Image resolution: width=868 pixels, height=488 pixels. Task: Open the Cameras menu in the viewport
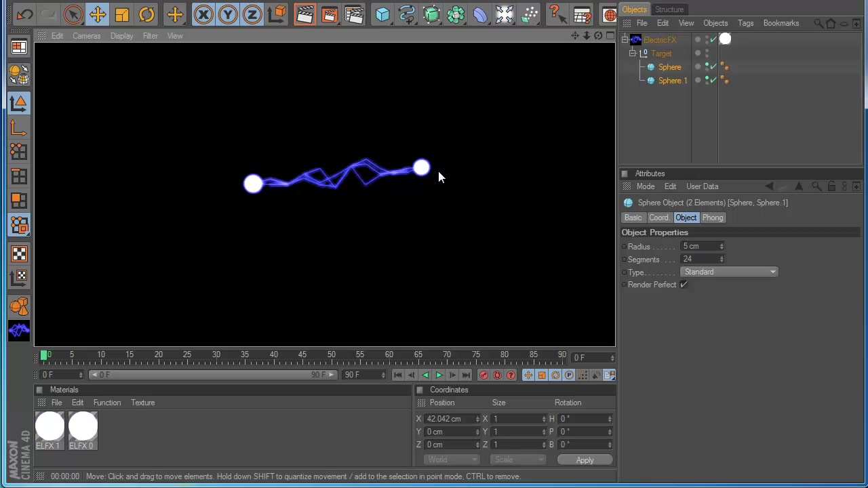86,36
